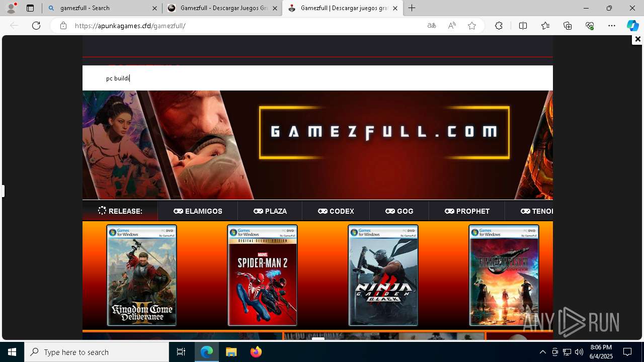Open the clock showing 8:06 PM
644x362 pixels.
(601, 352)
